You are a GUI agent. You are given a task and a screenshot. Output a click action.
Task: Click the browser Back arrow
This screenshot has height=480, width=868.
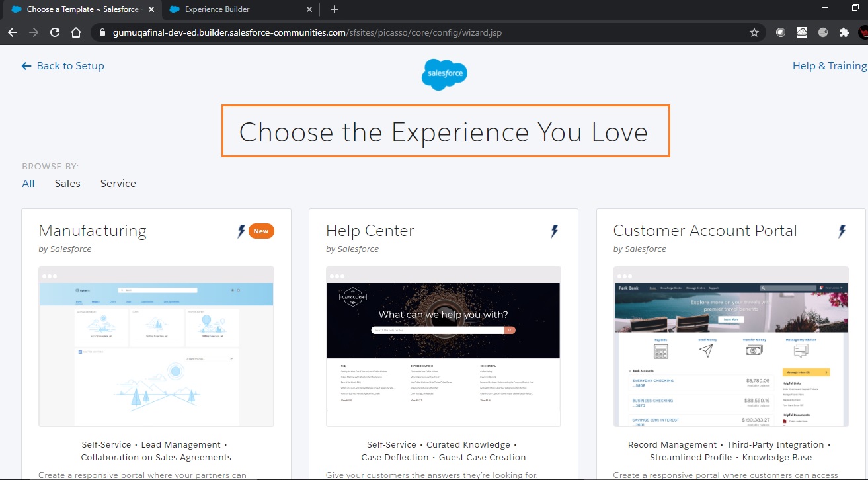click(12, 32)
